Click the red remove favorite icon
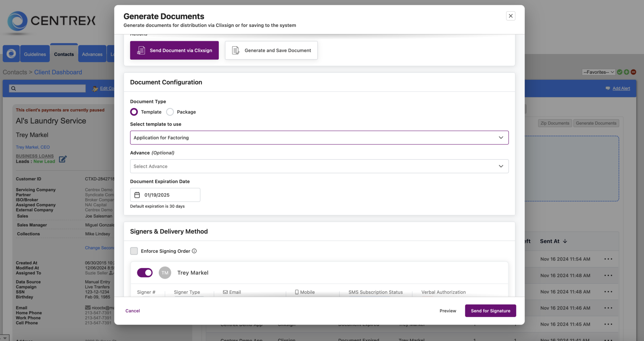The width and height of the screenshot is (644, 341). click(634, 72)
